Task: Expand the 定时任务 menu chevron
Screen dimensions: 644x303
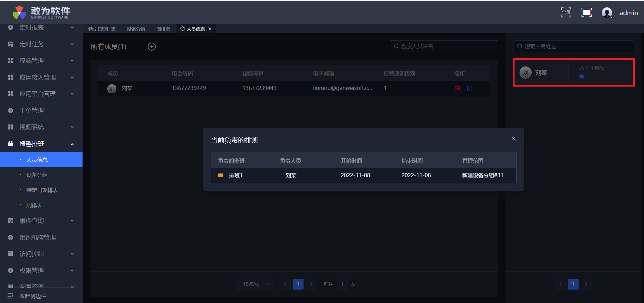Action: 72,44
